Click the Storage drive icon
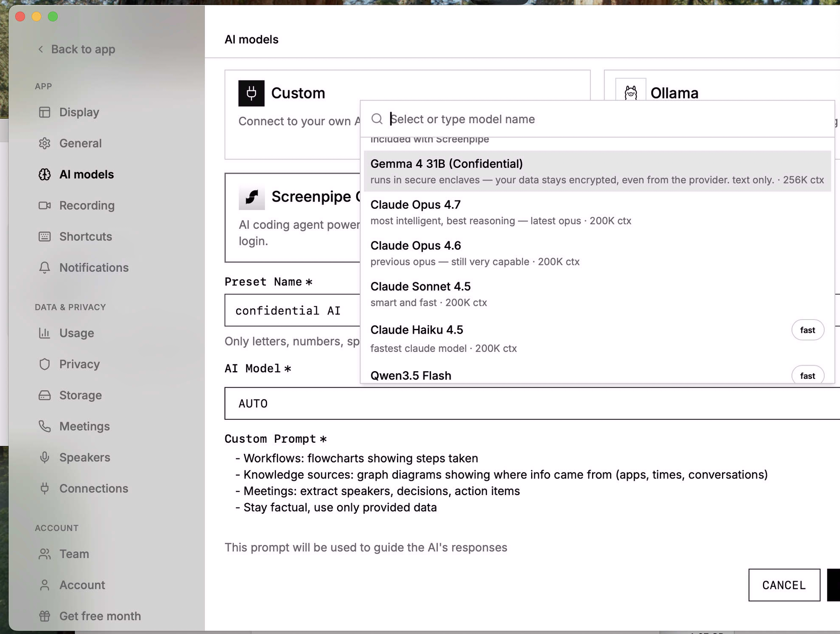The width and height of the screenshot is (840, 634). point(44,395)
